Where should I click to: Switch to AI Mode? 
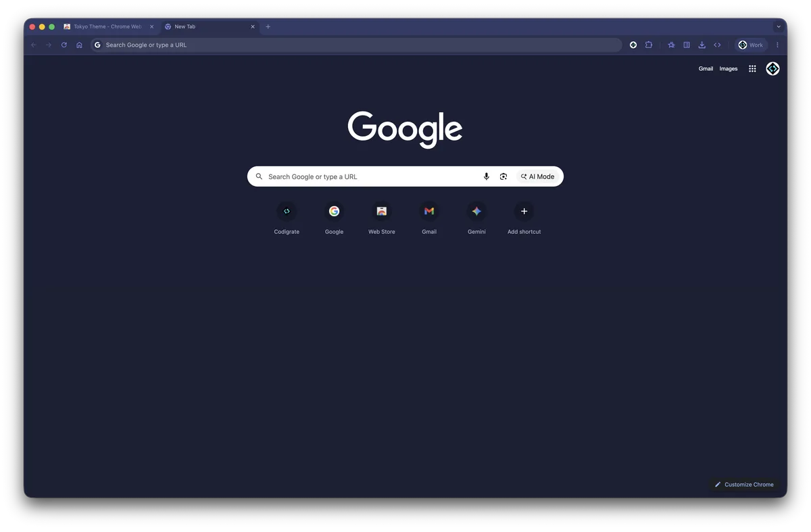(x=537, y=176)
